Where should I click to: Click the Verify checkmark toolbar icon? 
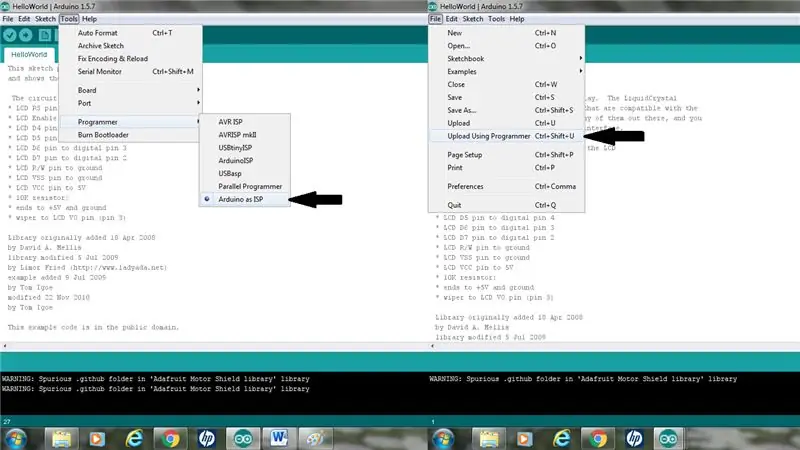(x=10, y=35)
